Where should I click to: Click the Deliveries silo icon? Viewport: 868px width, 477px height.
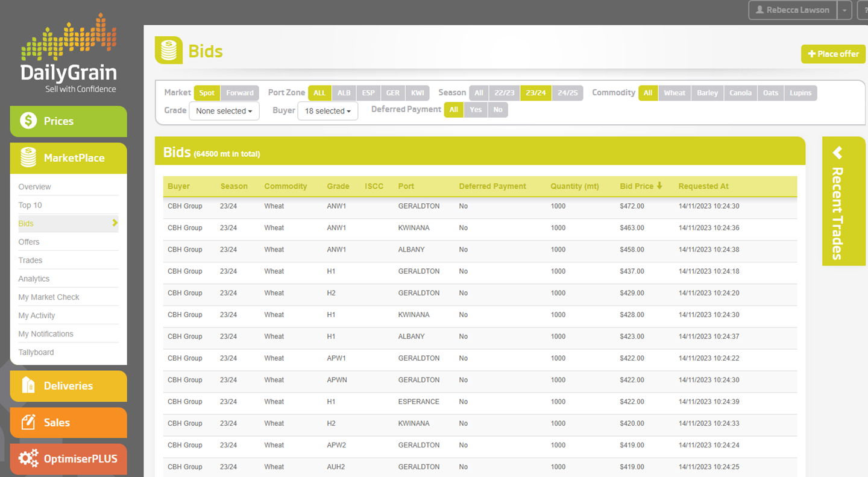[x=28, y=385]
